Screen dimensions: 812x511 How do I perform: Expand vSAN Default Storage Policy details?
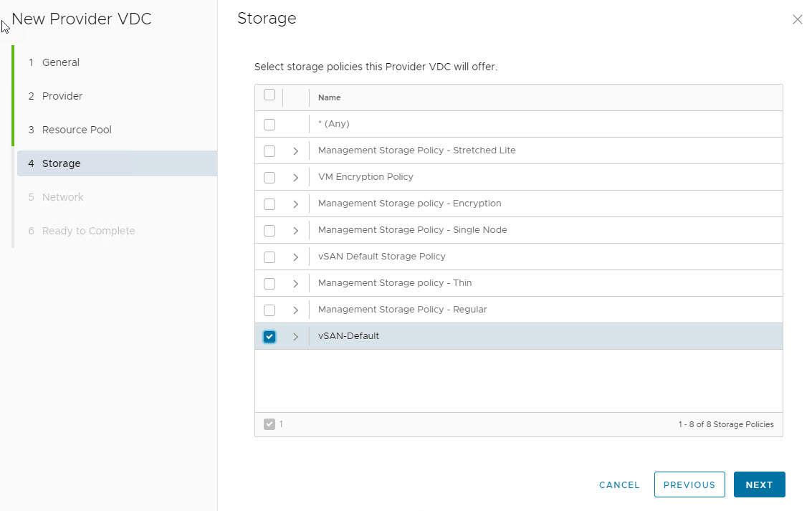tap(295, 257)
